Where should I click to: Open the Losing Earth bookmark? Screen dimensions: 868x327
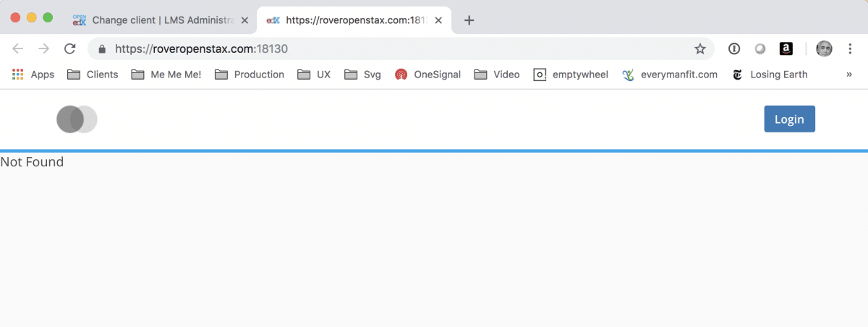[770, 74]
